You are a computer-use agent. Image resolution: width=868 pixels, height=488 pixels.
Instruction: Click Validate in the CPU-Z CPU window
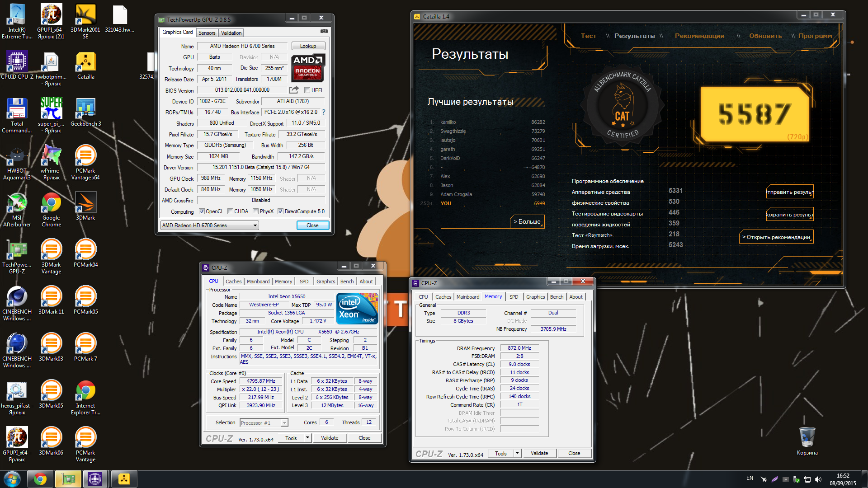tap(330, 438)
